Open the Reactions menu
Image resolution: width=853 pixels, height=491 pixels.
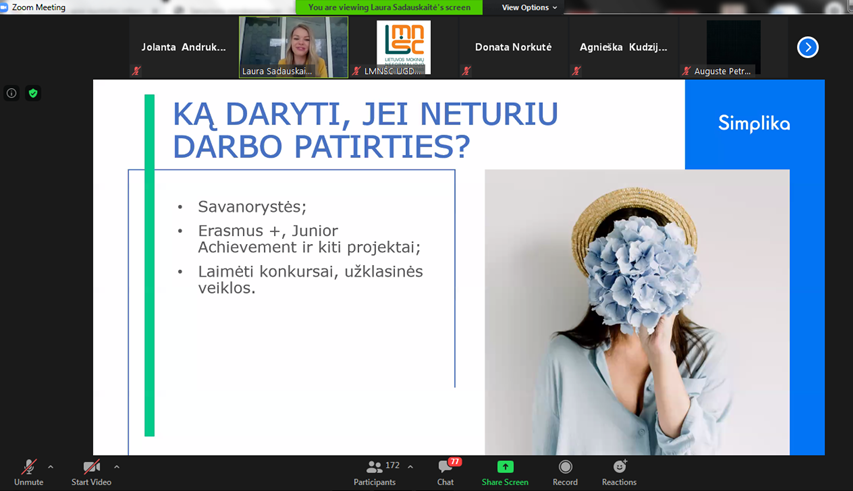click(x=619, y=467)
